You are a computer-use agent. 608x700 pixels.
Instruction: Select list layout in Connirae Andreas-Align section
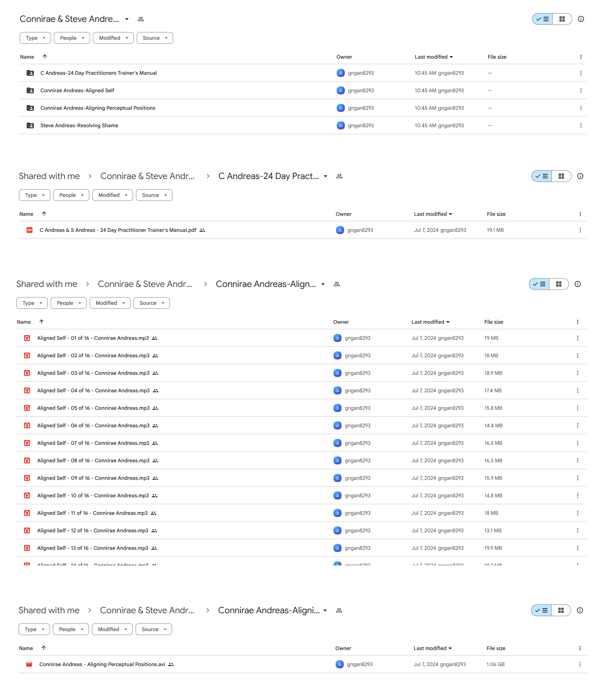coord(539,284)
